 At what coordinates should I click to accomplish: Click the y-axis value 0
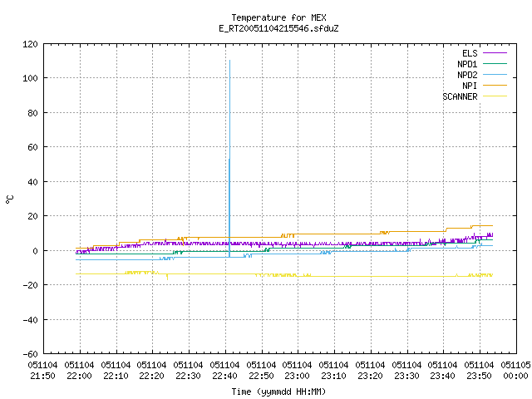pos(35,251)
